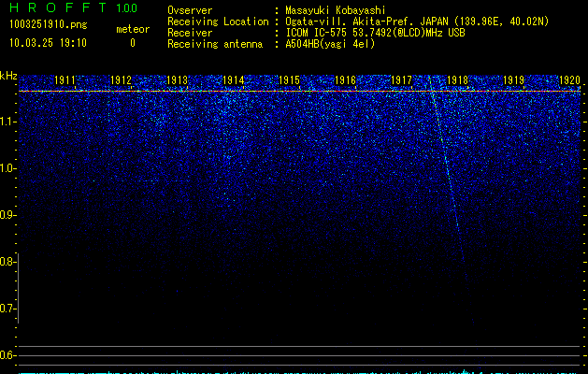Click the 1920 time marker
The width and height of the screenshot is (588, 374).
coord(569,80)
